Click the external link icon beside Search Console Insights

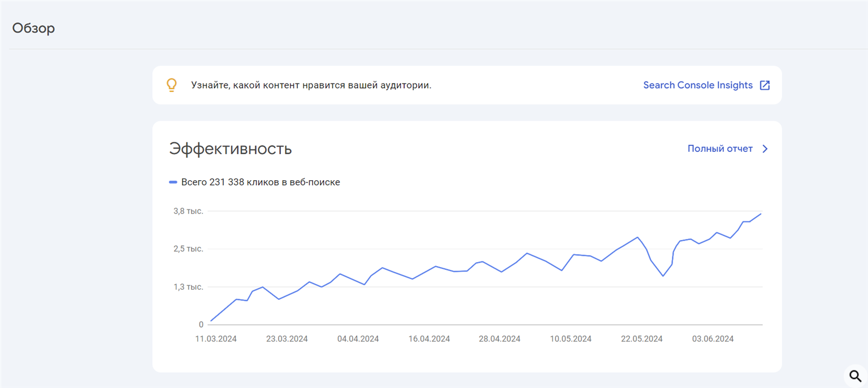coord(765,85)
